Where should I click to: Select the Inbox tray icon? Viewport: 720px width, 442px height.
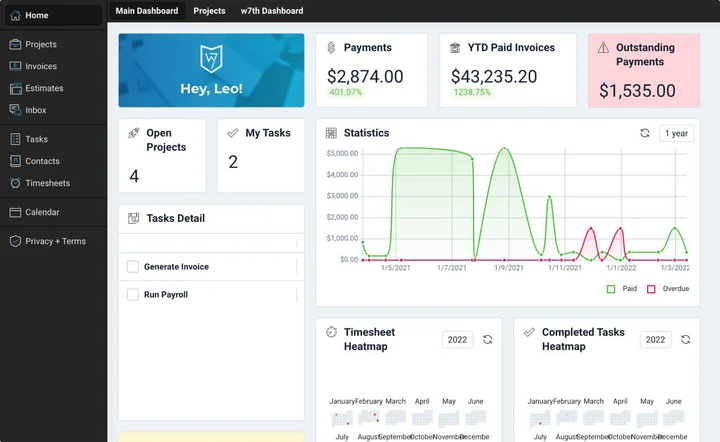tap(15, 110)
